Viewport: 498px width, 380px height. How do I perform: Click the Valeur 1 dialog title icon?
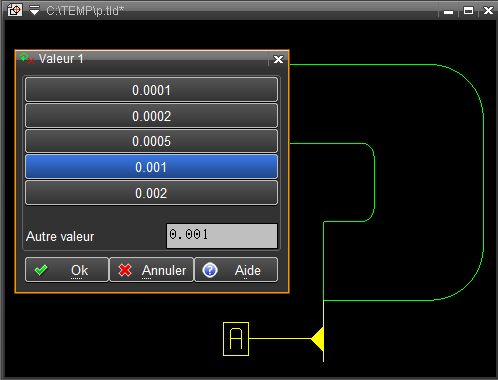tap(27, 58)
